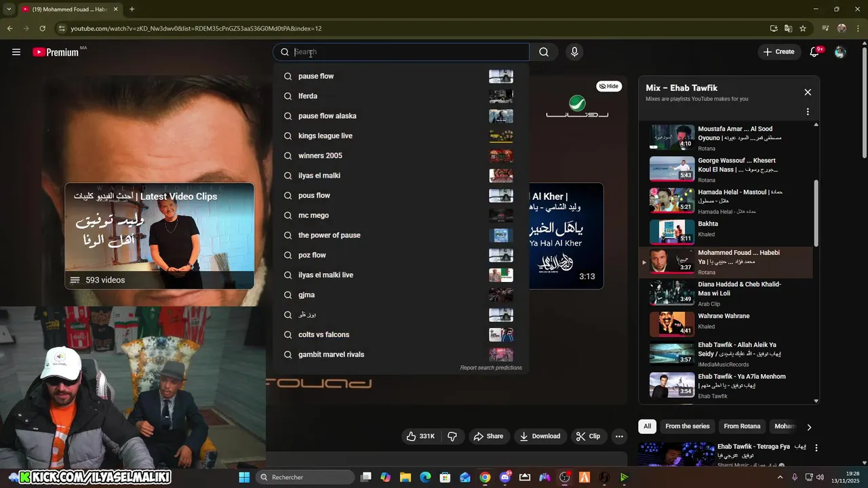Click the Mix playlist panel scrollbar
The image size is (868, 488).
[816, 213]
